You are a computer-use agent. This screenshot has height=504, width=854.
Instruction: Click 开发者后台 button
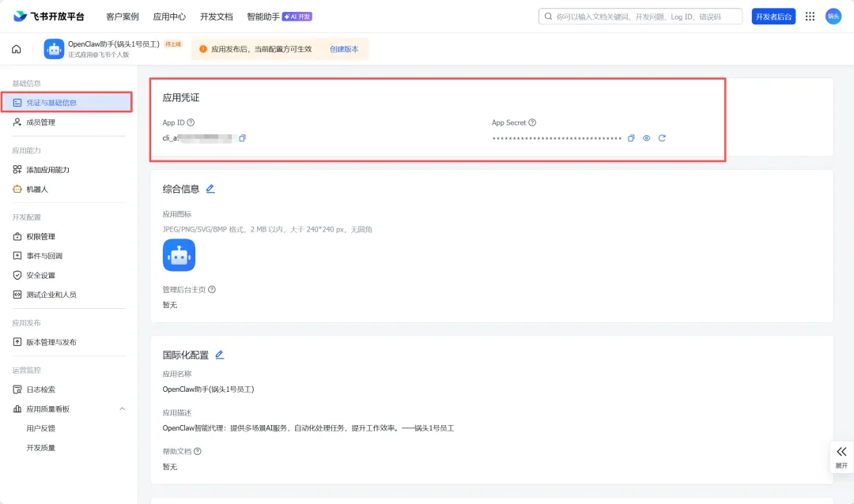pyautogui.click(x=773, y=17)
